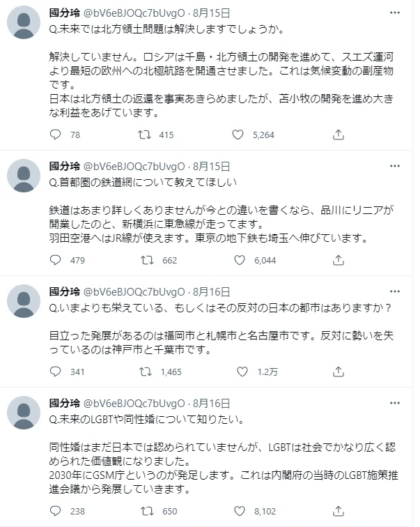Like the LGBT tweet with 8,102 likes
The width and height of the screenshot is (420, 527).
coord(240,511)
